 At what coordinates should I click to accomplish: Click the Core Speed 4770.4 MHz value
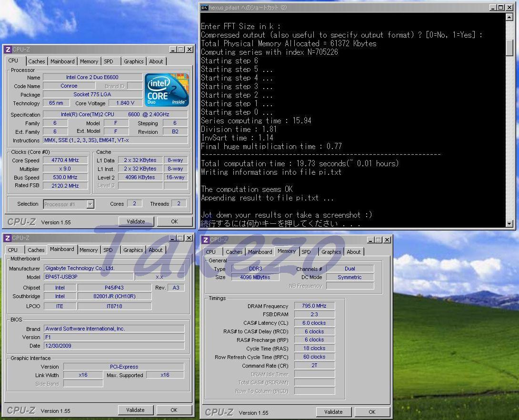[65, 160]
